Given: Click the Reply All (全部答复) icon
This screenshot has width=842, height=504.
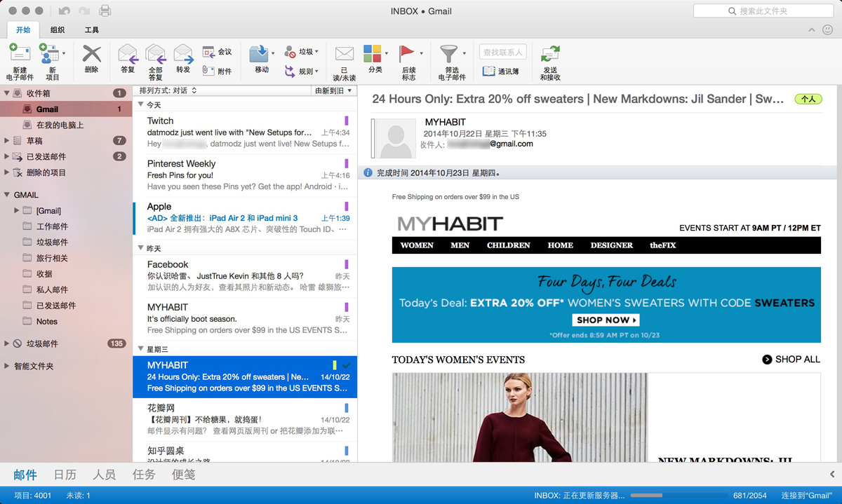Looking at the screenshot, I should pos(155,55).
